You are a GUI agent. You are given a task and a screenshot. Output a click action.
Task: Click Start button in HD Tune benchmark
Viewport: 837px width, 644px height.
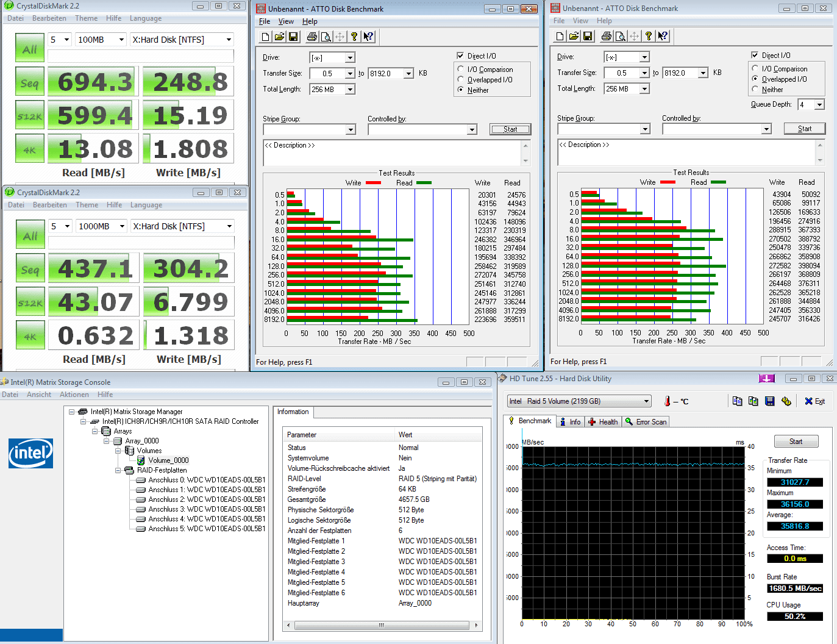tap(796, 442)
